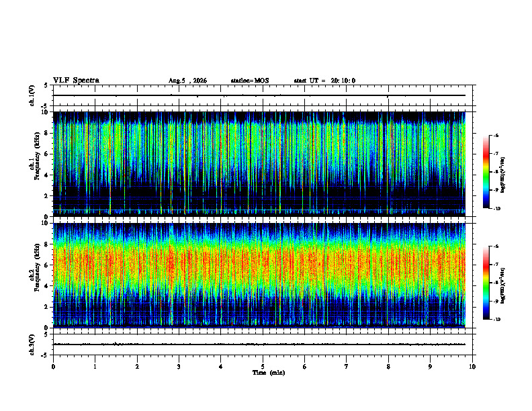Click the "-6" label on ch.1 colorbar
This screenshot has height=411, width=532.
point(496,135)
